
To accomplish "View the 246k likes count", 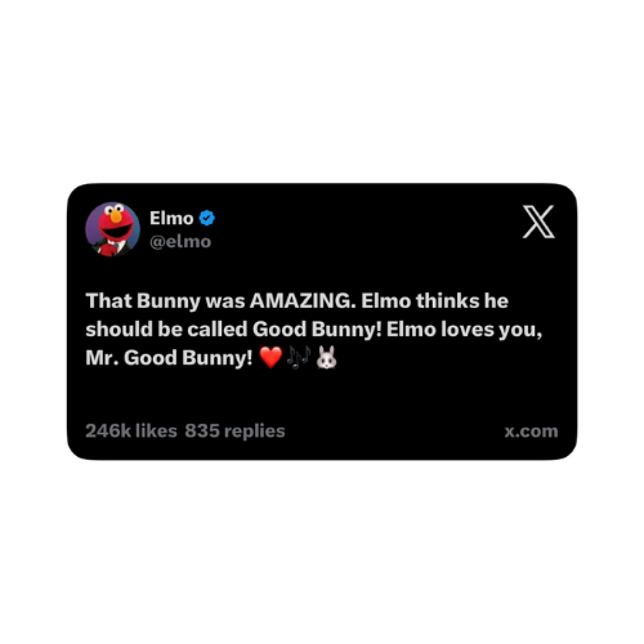I will 131,431.
